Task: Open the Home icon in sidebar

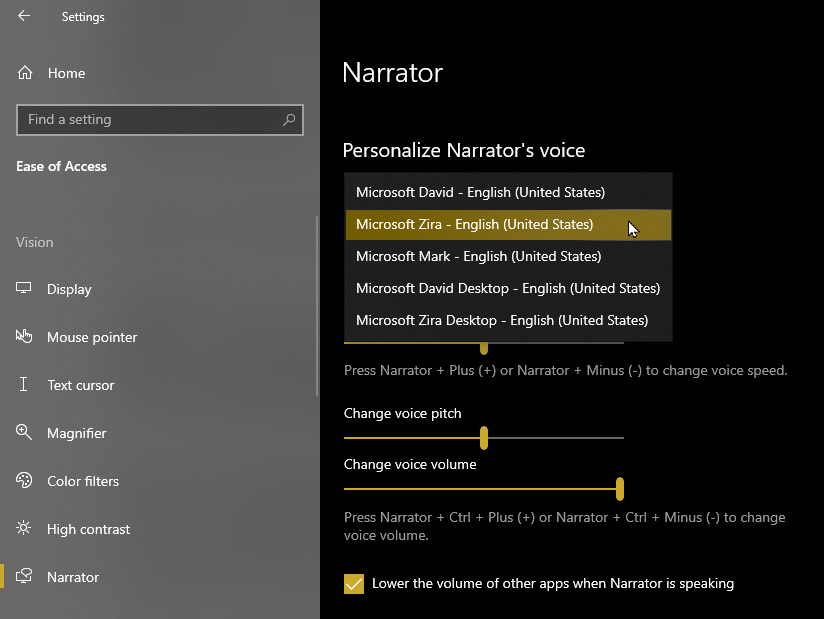Action: coord(25,73)
